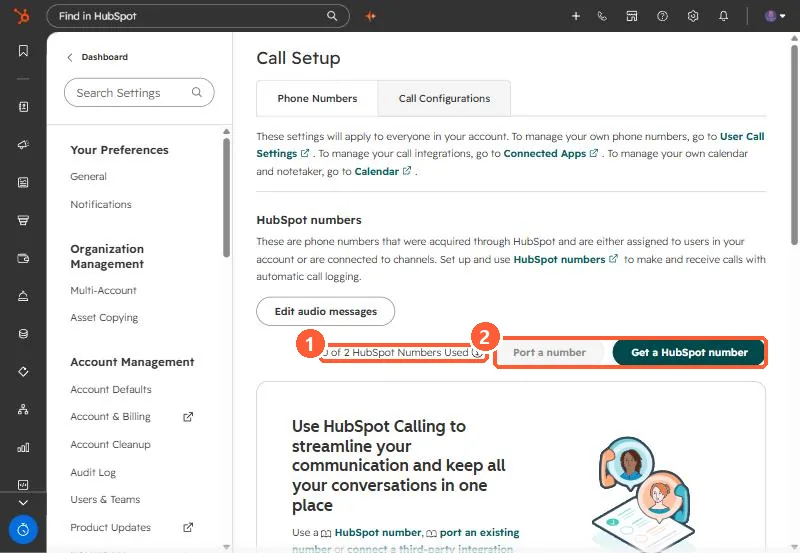Click the HubSpot sprocket logo

21,16
